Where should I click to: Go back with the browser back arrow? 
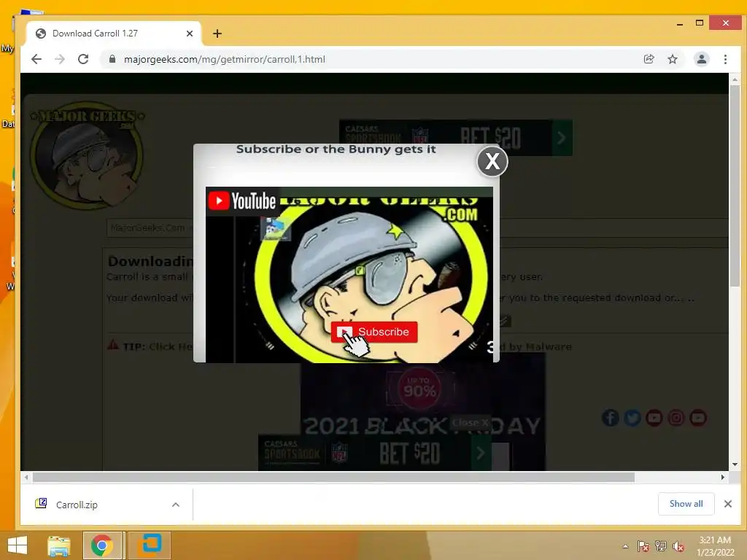point(36,59)
